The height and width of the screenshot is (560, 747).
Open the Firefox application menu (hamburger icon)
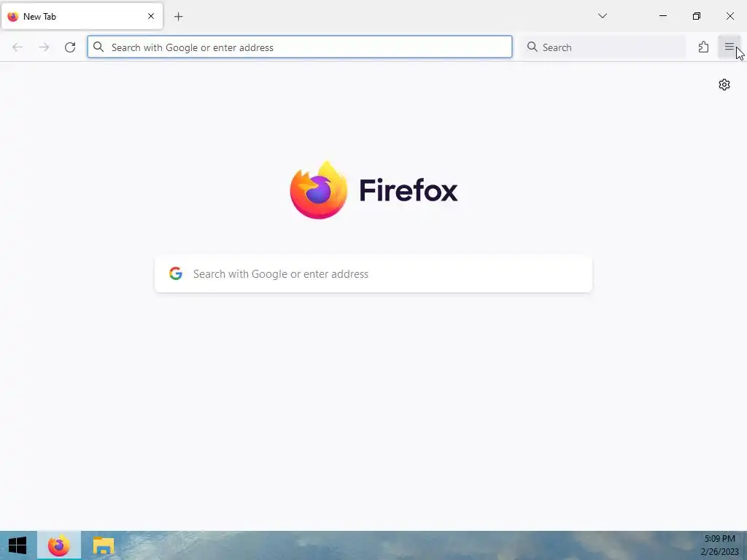[x=729, y=47]
